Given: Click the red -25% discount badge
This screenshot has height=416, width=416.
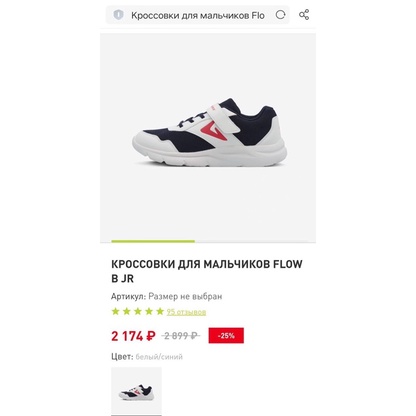Looking at the screenshot, I should [x=226, y=336].
